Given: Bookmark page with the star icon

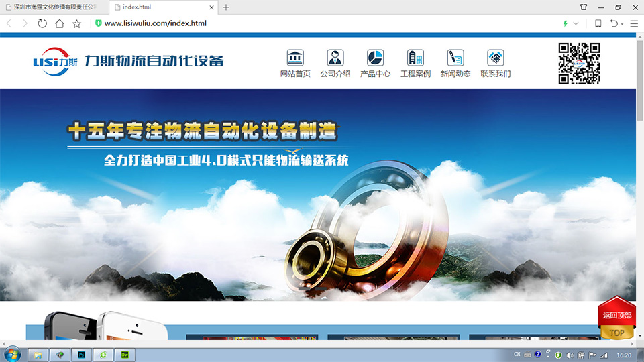Looking at the screenshot, I should click(x=77, y=23).
